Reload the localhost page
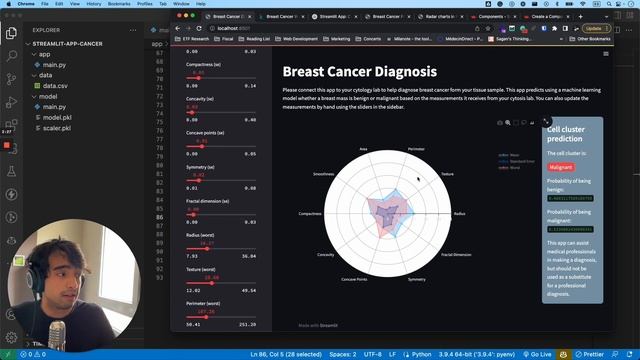The width and height of the screenshot is (640, 360). pyautogui.click(x=199, y=29)
